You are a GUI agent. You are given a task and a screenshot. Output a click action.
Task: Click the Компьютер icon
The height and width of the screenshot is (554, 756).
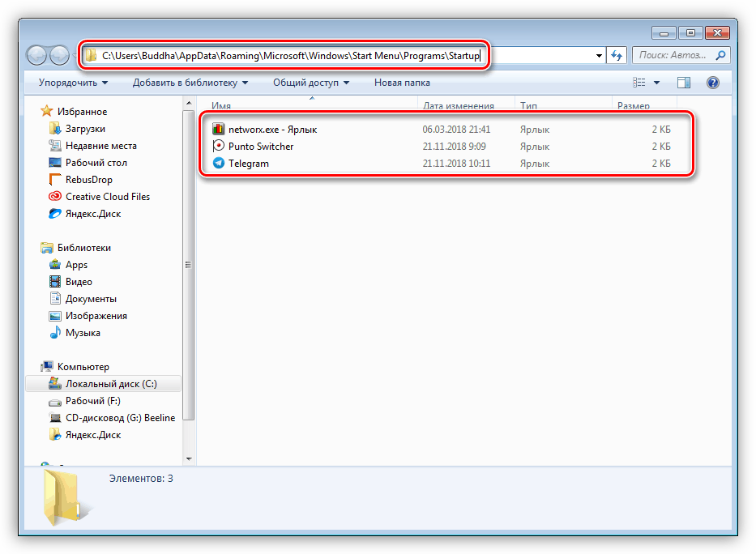point(47,367)
